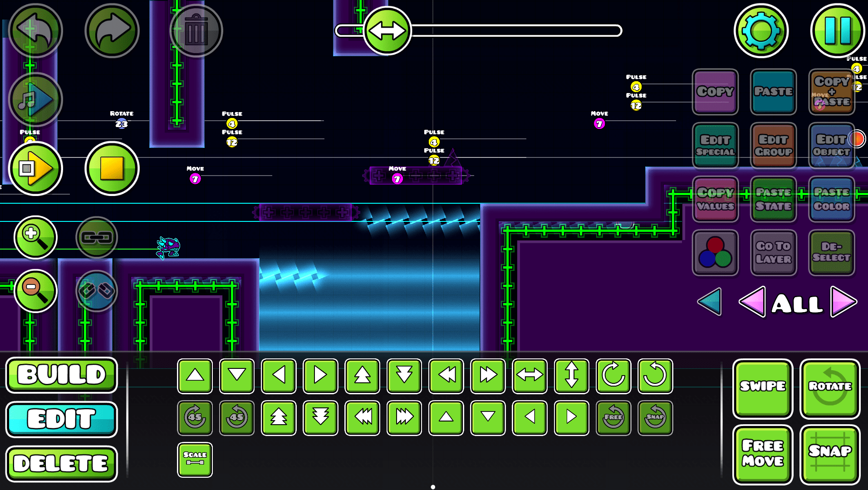
Task: Open Edit Group
Action: 773,145
